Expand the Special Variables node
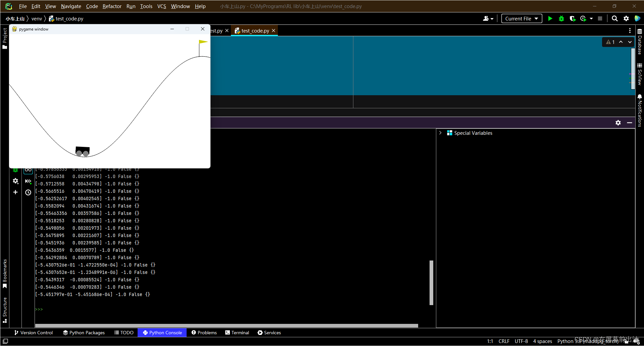The width and height of the screenshot is (644, 346). pos(440,133)
